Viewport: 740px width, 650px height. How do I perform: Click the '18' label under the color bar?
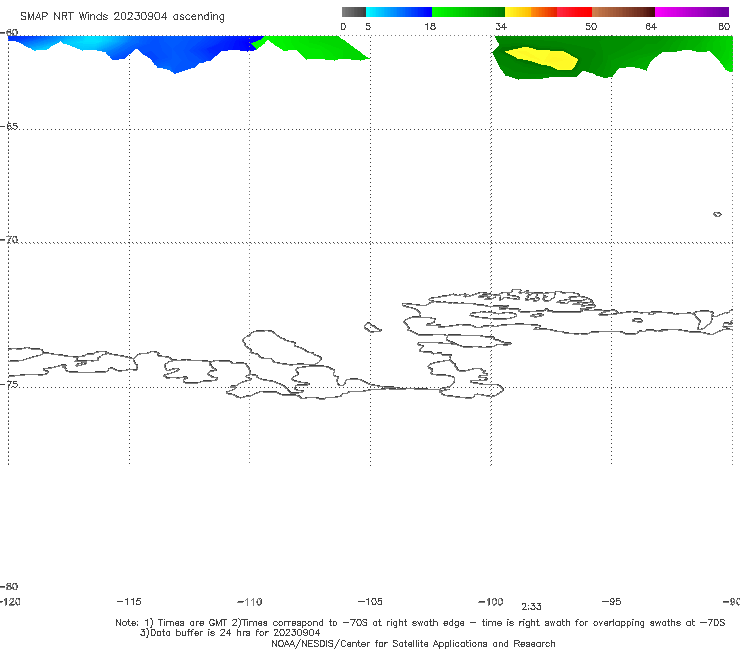coord(430,26)
